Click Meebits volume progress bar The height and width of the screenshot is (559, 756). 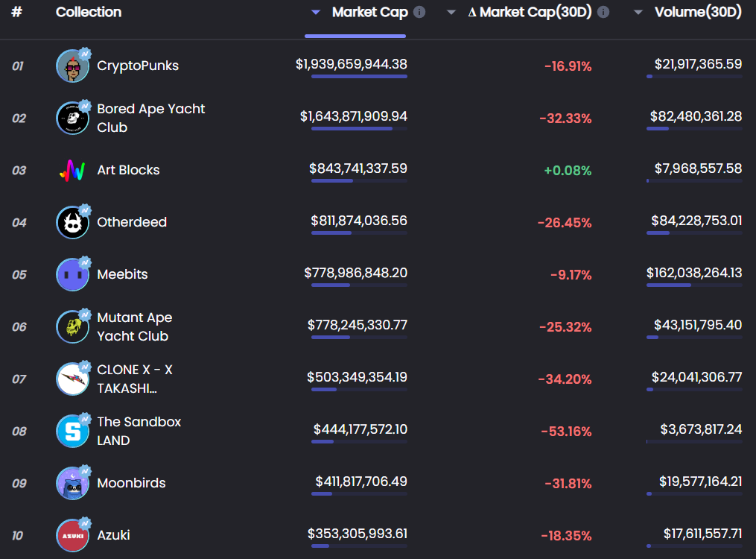pos(694,285)
